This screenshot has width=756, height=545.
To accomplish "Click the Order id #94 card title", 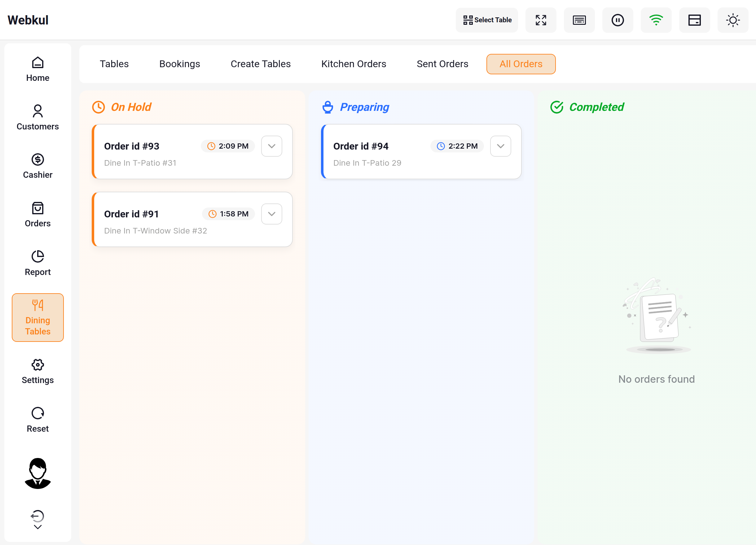I will 361,146.
